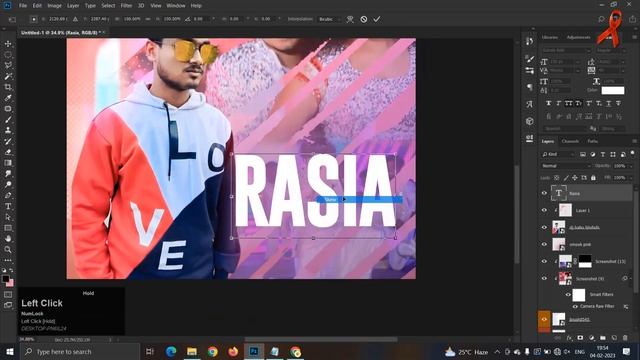Viewport: 640px width, 360px height.
Task: Cancel the transform in options bar
Action: click(x=364, y=19)
